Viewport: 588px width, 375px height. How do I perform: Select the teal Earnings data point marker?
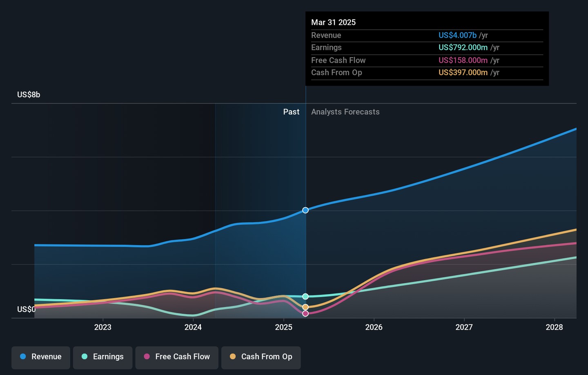click(x=305, y=296)
